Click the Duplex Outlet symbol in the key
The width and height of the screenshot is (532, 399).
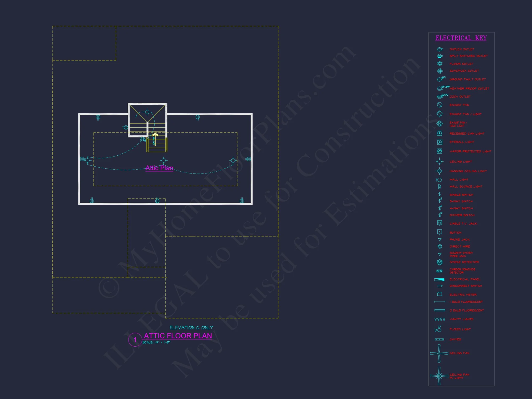440,49
